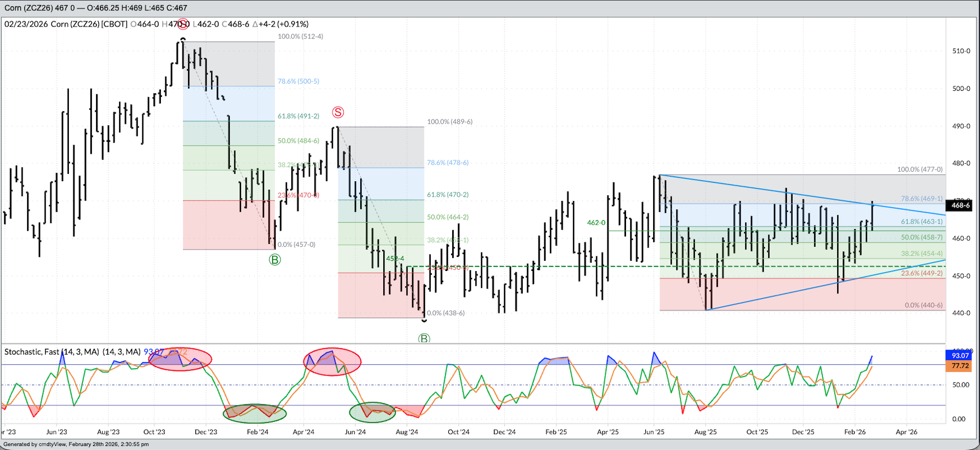The height and width of the screenshot is (450, 980).
Task: Select the red overbought ellipse near Apr '24
Action: [x=333, y=362]
